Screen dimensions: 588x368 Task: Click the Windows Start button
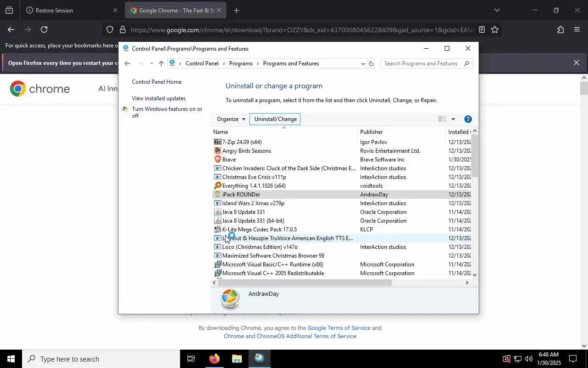click(11, 359)
